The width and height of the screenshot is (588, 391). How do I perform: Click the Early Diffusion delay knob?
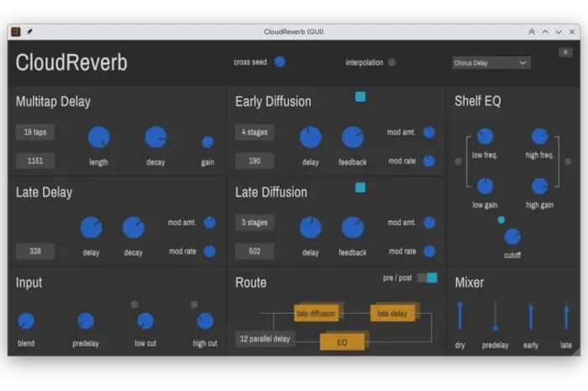(x=311, y=137)
